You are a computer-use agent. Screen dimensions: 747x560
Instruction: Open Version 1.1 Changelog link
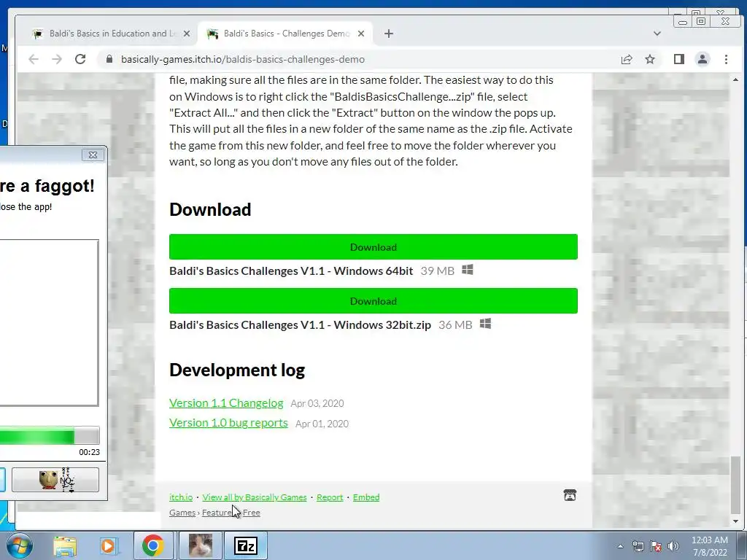click(226, 402)
